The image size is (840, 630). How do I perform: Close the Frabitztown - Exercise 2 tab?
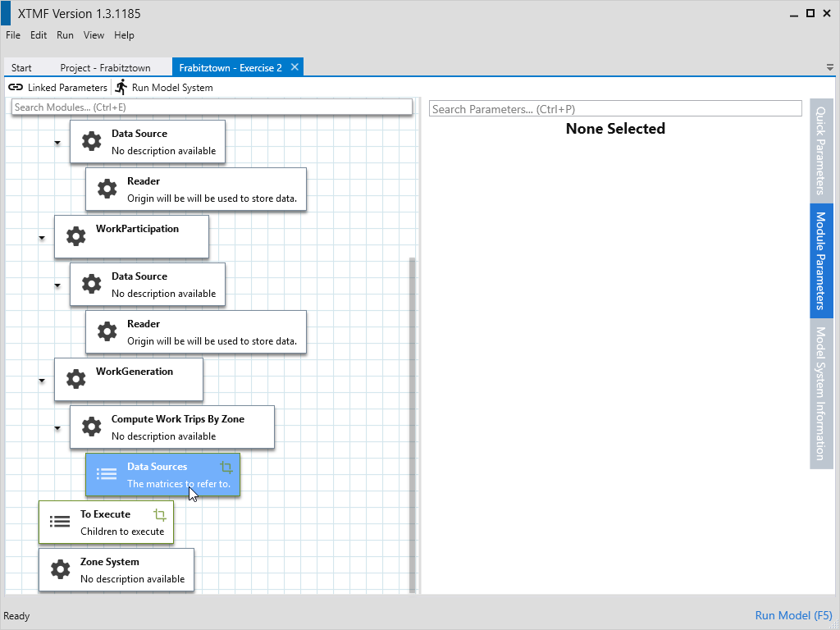[x=295, y=67]
